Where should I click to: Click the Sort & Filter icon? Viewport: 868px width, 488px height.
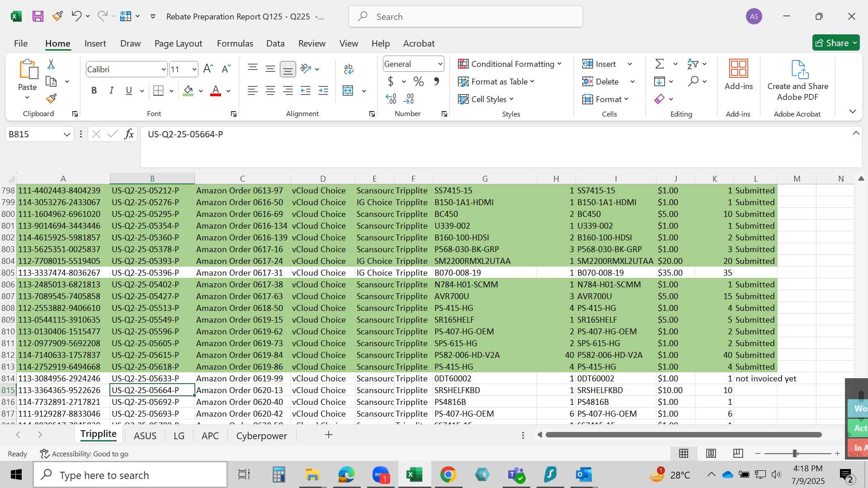[693, 64]
